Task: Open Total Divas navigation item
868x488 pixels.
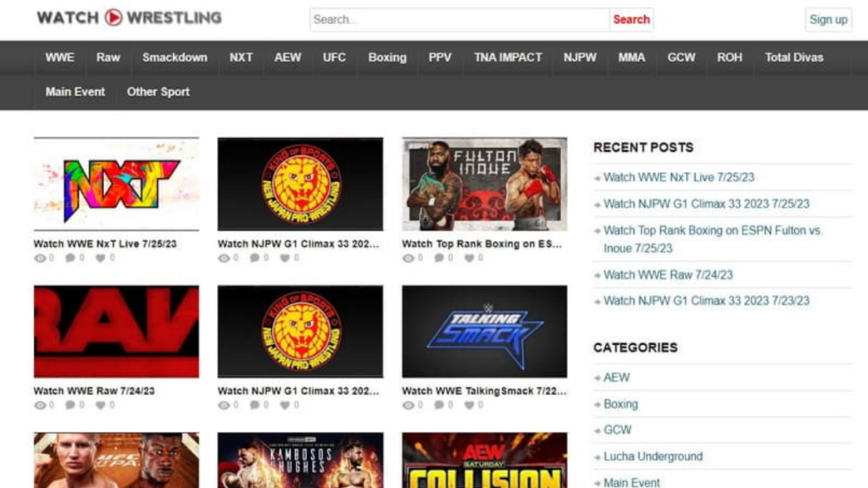Action: 793,58
